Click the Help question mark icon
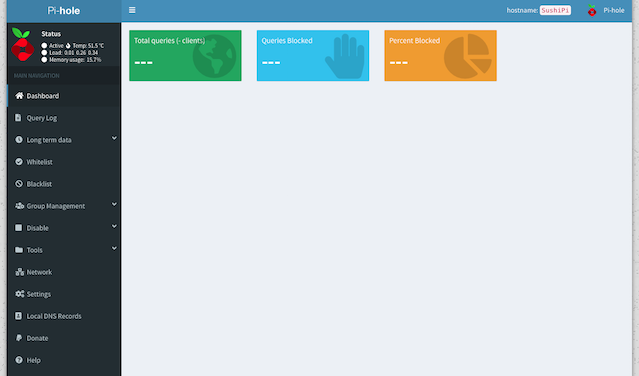This screenshot has width=639, height=376. click(x=19, y=360)
